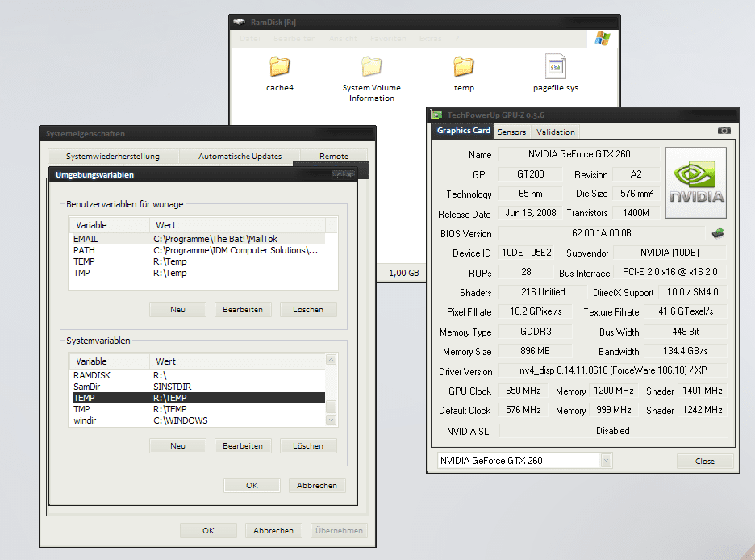
Task: Click OK in Systemeigenschaften window
Action: (x=208, y=531)
